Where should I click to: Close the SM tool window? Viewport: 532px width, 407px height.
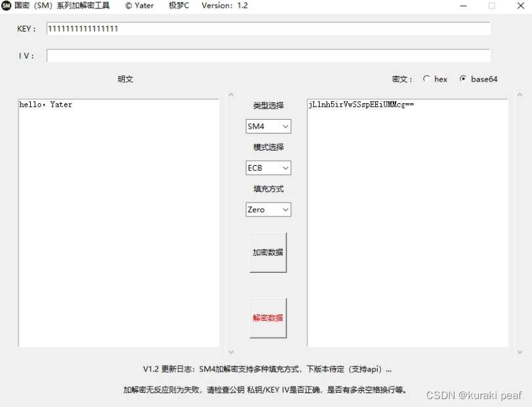pos(521,6)
